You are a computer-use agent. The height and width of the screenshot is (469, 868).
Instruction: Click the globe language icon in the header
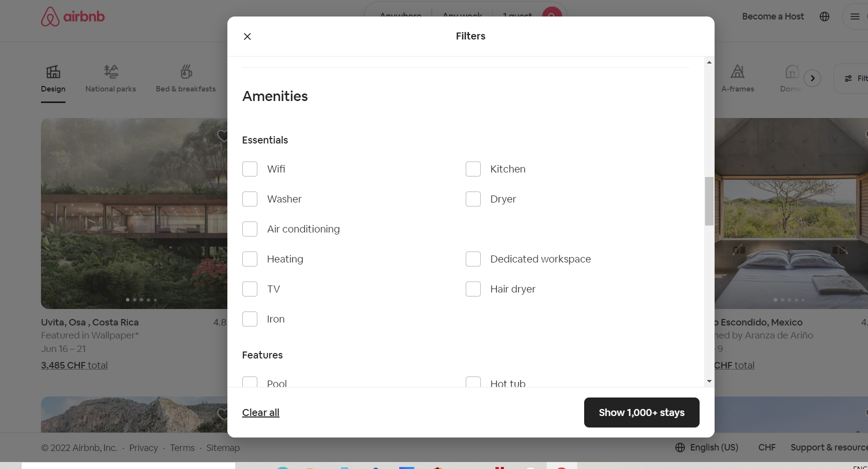coord(825,16)
